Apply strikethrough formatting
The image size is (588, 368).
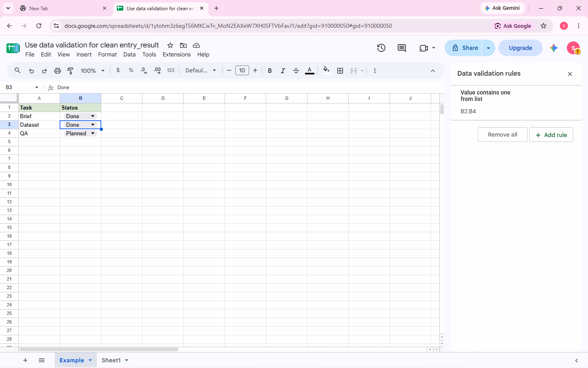pos(296,70)
